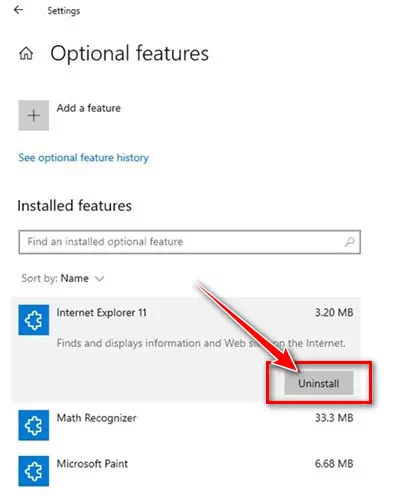This screenshot has height=500, width=393.
Task: Select the Internet Explorer 11 entry name
Action: 102,313
